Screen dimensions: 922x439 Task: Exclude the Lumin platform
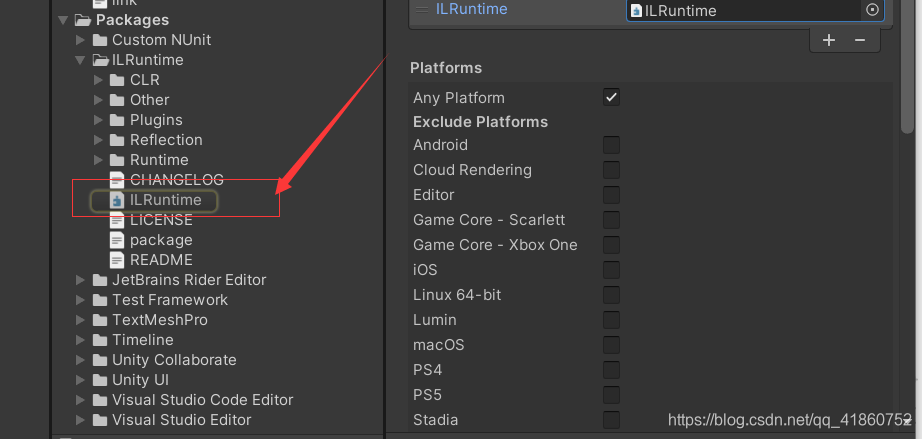coord(611,320)
